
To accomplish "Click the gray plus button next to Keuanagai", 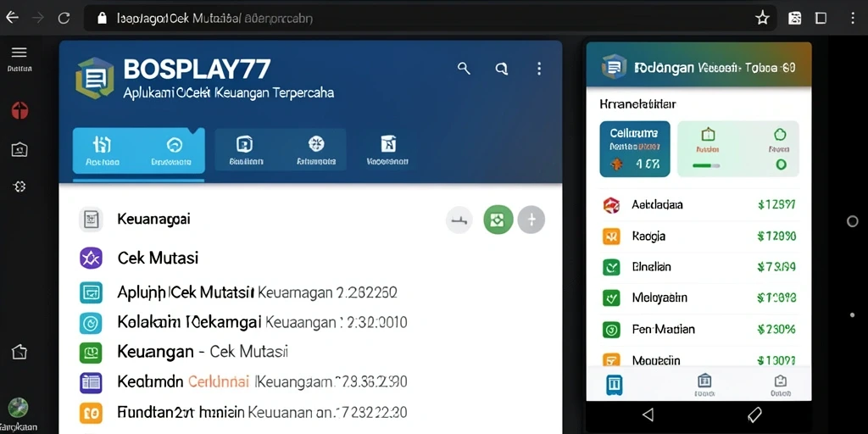I will click(531, 220).
